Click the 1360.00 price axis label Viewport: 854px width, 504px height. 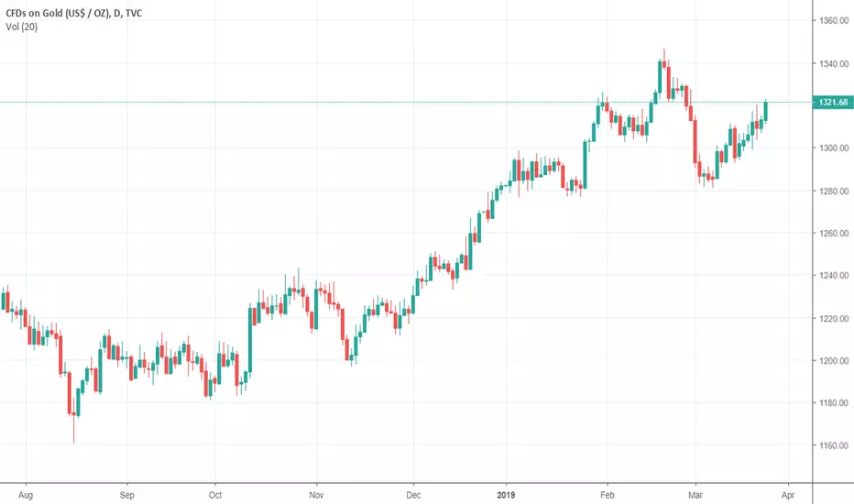[x=834, y=21]
